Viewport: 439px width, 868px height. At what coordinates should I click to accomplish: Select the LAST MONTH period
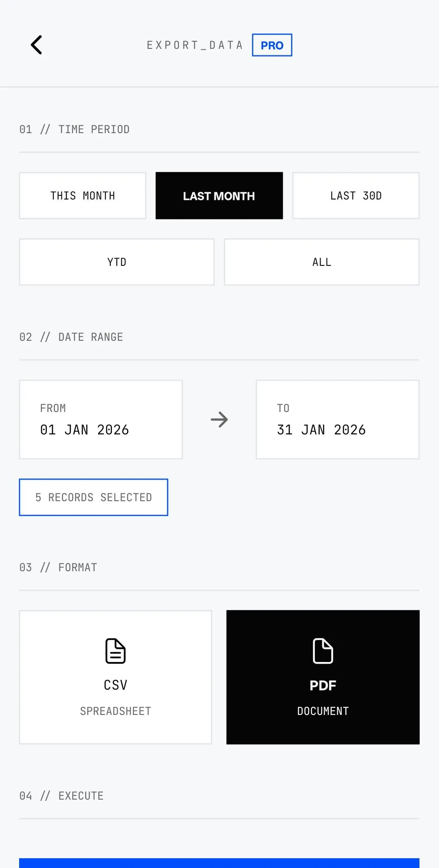pyautogui.click(x=219, y=196)
